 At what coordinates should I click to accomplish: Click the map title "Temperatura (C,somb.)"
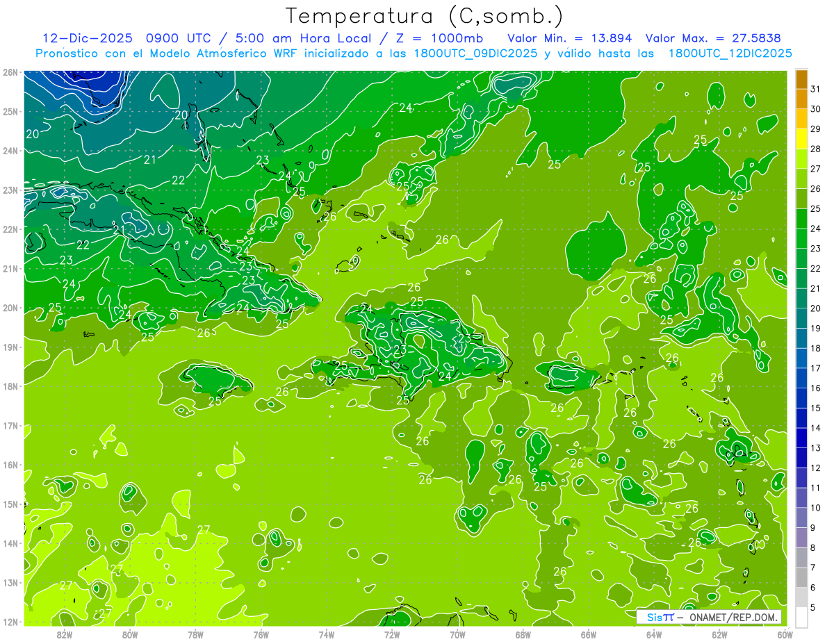pyautogui.click(x=425, y=16)
